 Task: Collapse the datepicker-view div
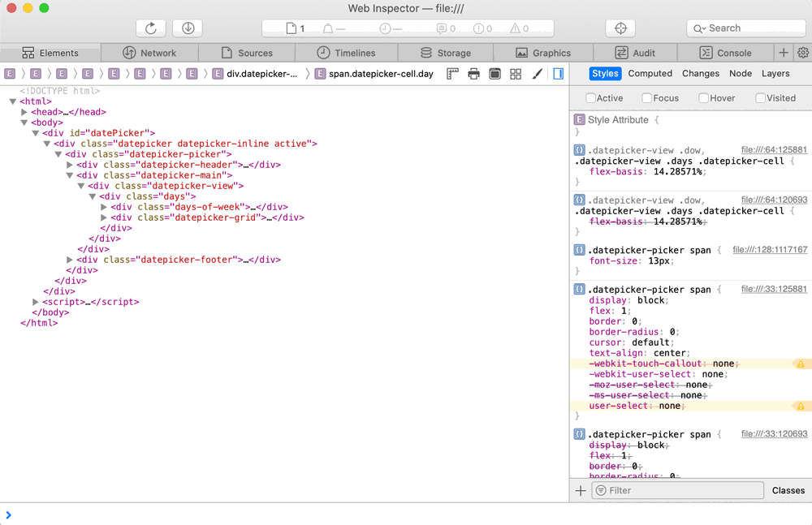[x=80, y=186]
